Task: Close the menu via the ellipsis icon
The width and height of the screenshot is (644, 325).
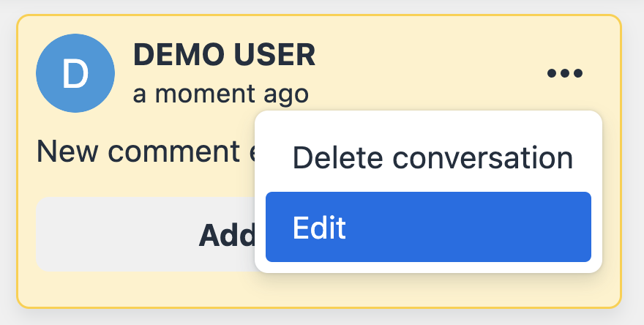Action: tap(564, 73)
